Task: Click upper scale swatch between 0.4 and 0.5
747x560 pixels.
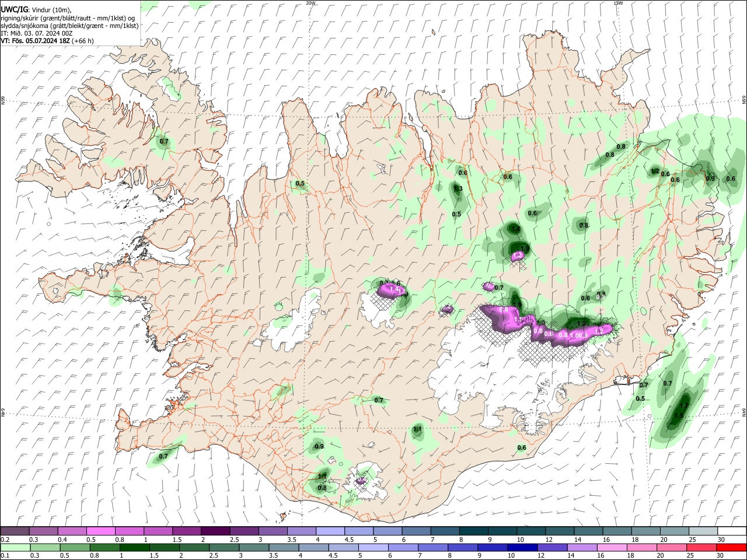Action: pyautogui.click(x=72, y=531)
